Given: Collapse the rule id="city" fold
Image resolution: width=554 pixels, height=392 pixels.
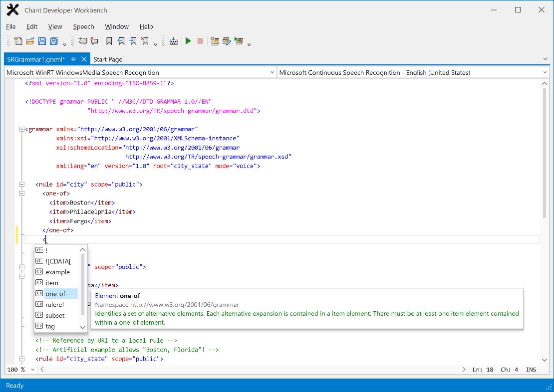Looking at the screenshot, I should 22,185.
